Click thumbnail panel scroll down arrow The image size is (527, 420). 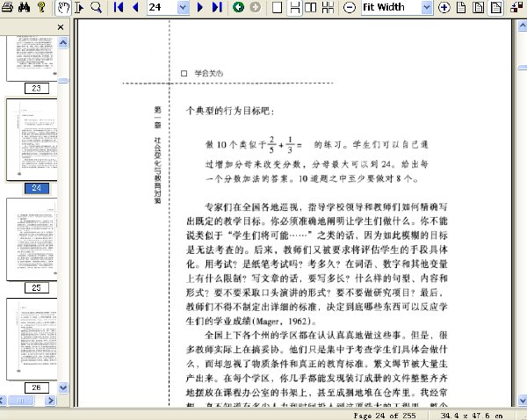(x=63, y=387)
